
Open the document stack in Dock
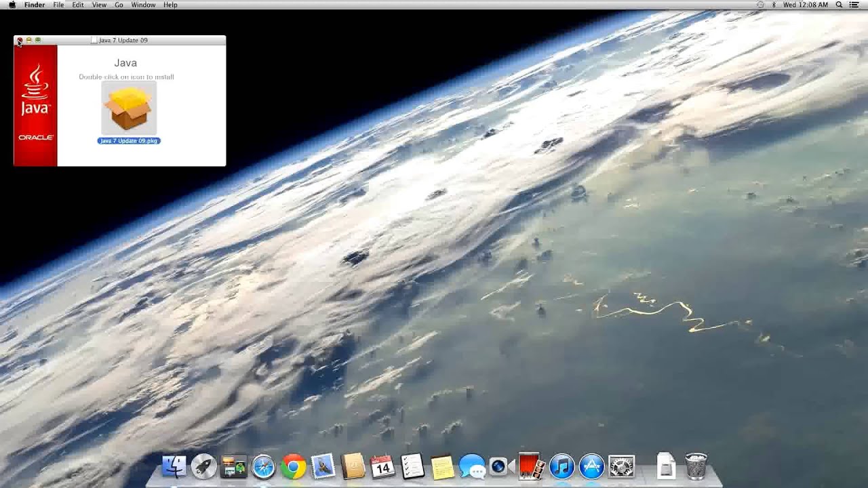click(x=666, y=466)
